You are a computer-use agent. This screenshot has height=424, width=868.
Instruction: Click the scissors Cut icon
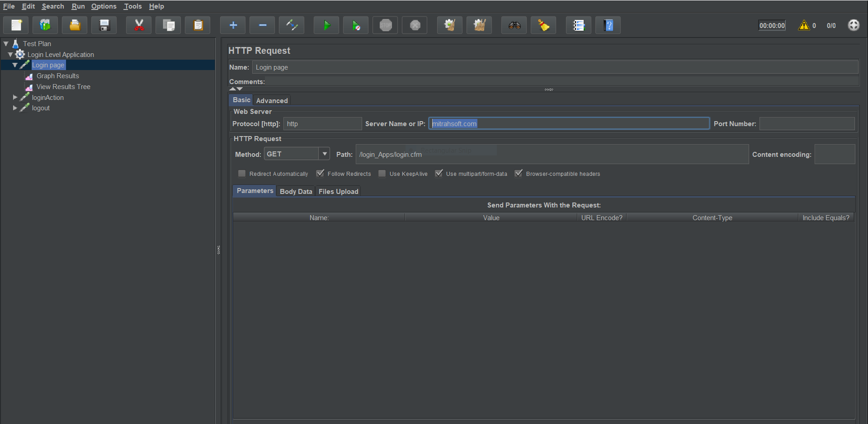[x=139, y=25]
